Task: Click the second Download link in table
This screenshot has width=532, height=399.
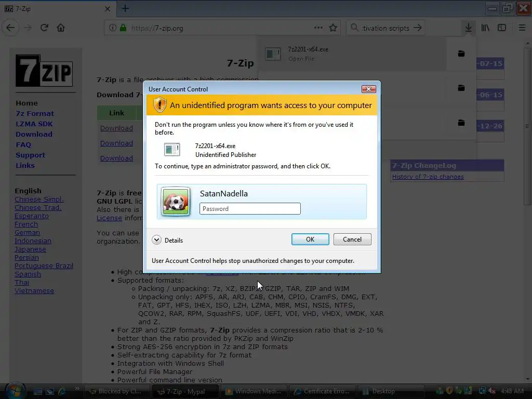Action: point(116,143)
